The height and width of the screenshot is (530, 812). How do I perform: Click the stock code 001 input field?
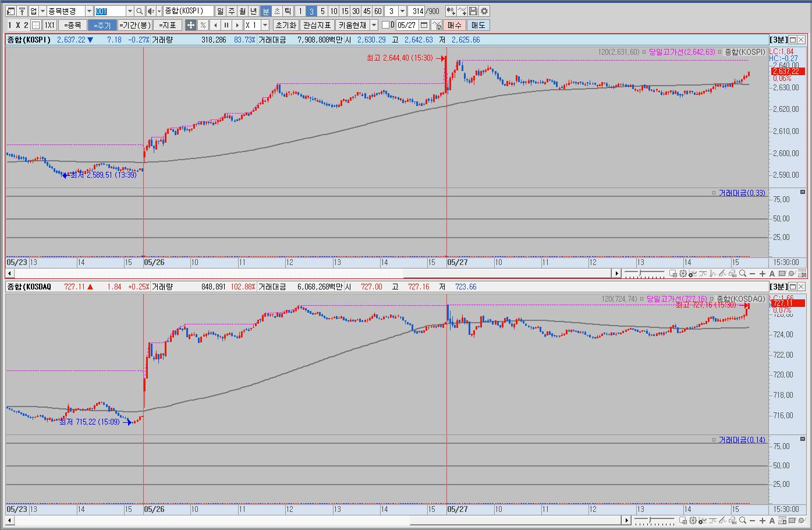(x=110, y=11)
